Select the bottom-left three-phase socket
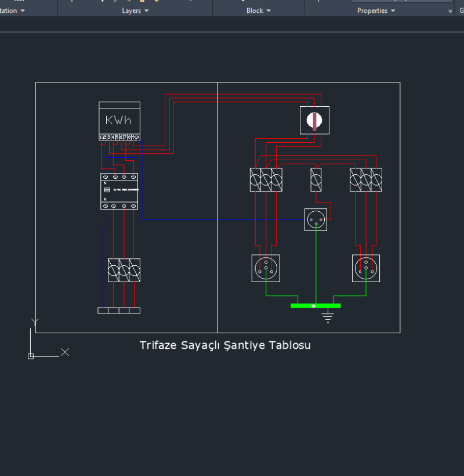 pos(266,268)
